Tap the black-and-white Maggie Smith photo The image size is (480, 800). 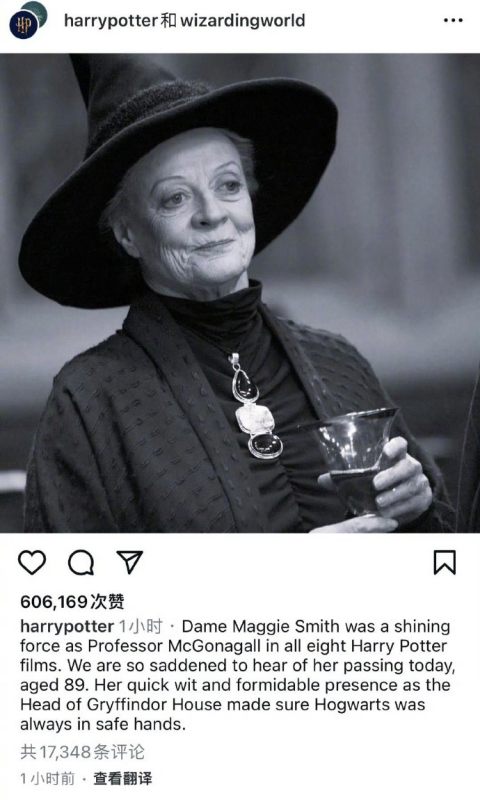[240, 293]
